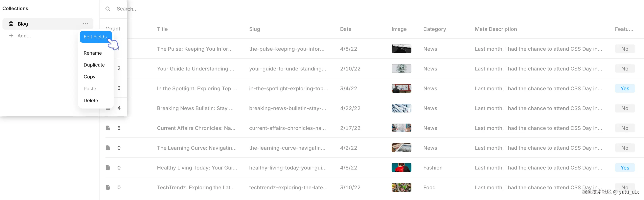The image size is (644, 200).
Task: Click the document icon on Healthy Living row
Action: pos(108,167)
